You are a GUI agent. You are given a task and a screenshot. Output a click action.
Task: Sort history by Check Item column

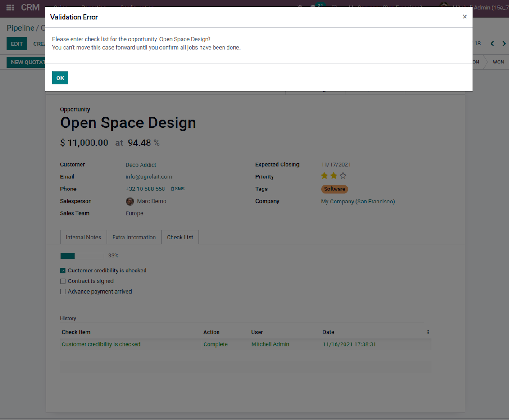tap(76, 332)
